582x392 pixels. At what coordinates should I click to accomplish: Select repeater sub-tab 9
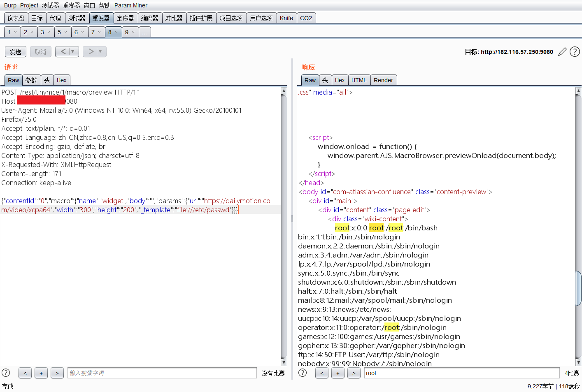click(x=127, y=32)
